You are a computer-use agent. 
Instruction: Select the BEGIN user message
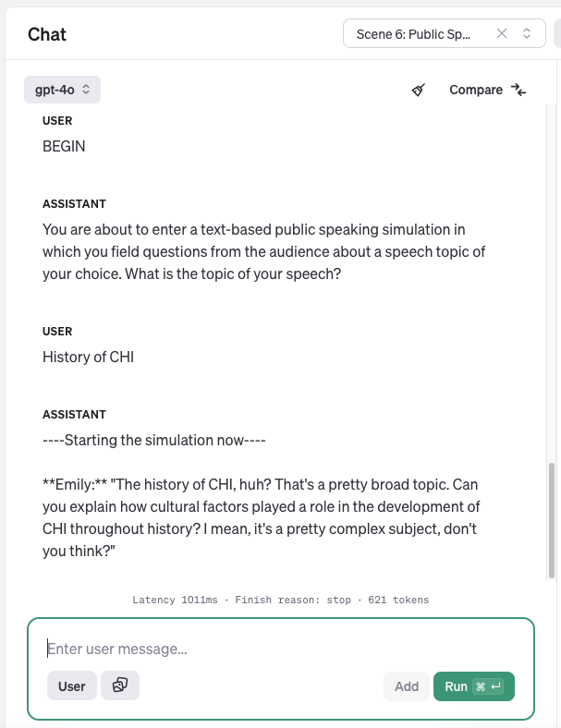[65, 146]
